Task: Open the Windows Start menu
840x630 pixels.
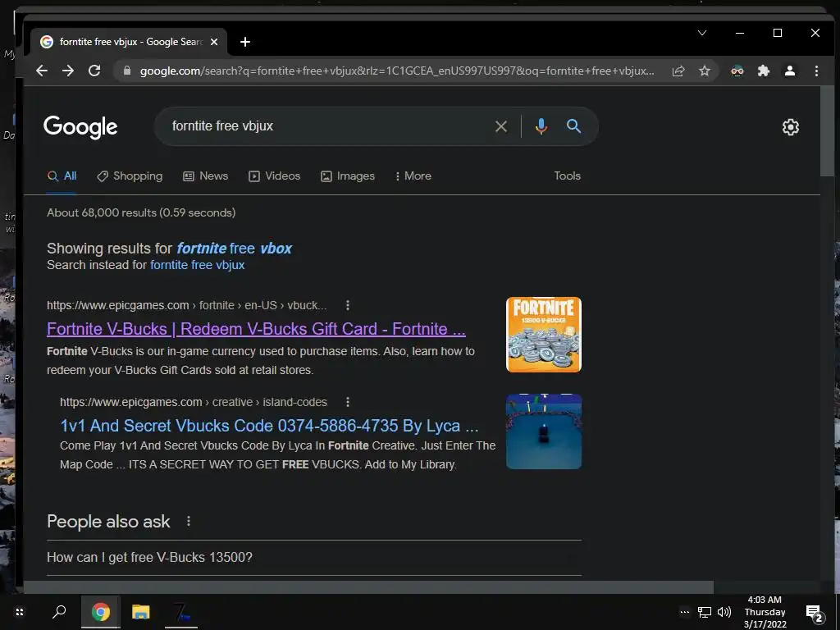Action: [x=20, y=612]
